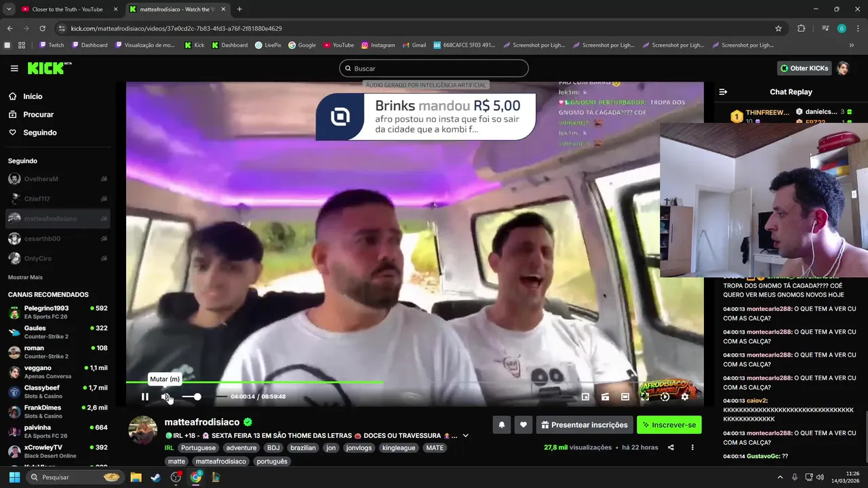
Task: Click the browser address bar URL
Action: click(176, 28)
